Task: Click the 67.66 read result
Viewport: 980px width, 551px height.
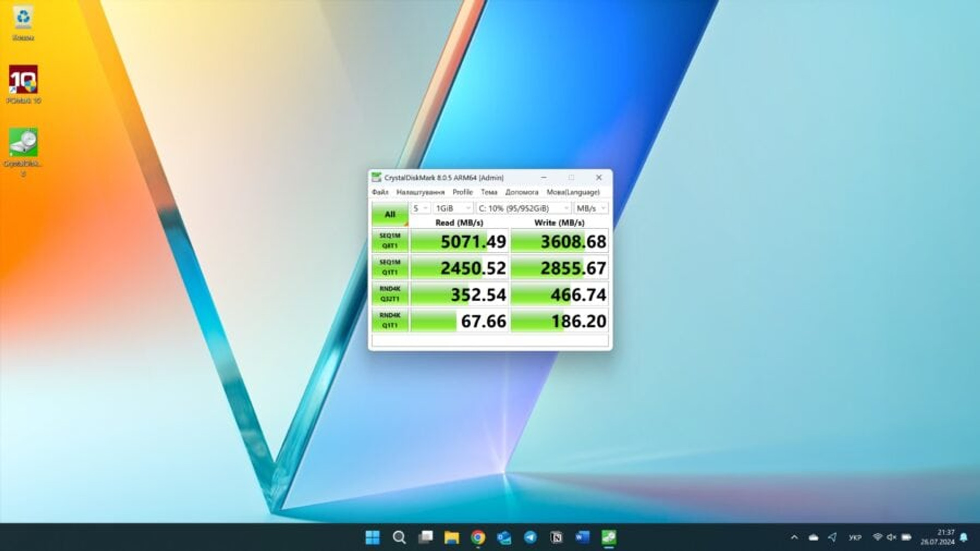Action: (x=459, y=321)
